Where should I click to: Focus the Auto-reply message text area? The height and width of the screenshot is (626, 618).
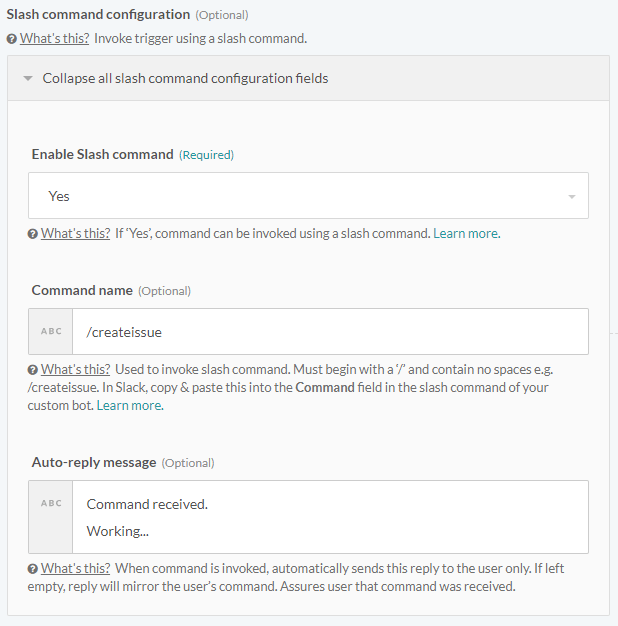coord(330,517)
